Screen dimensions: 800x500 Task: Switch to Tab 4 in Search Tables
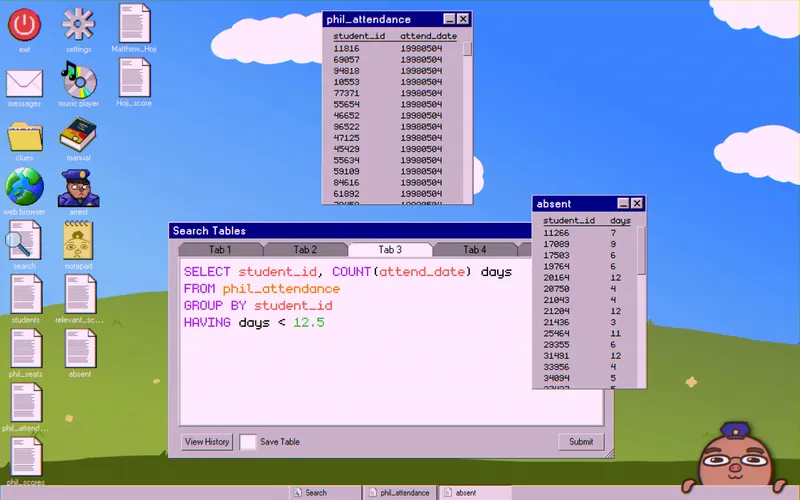tap(474, 249)
